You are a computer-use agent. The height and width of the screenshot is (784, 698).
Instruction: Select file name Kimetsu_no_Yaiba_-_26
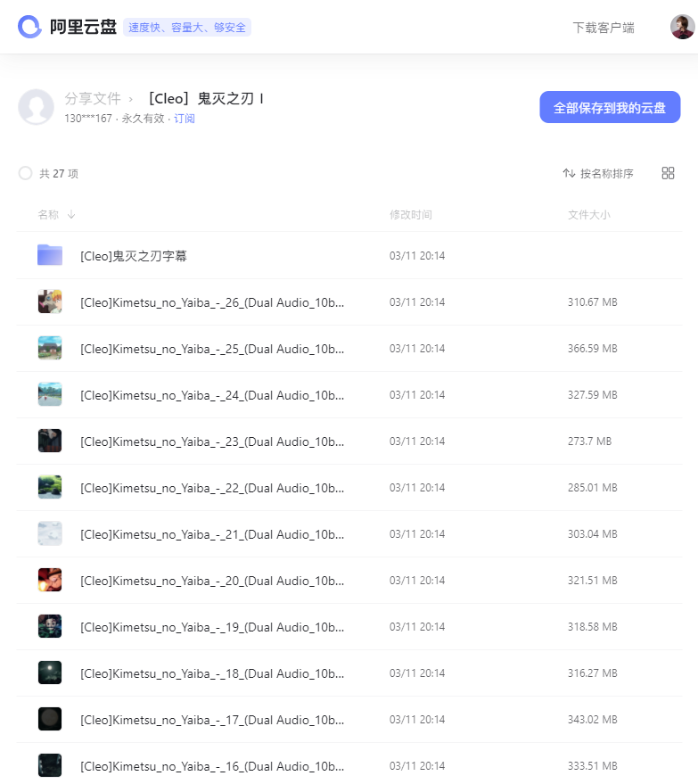coord(212,302)
